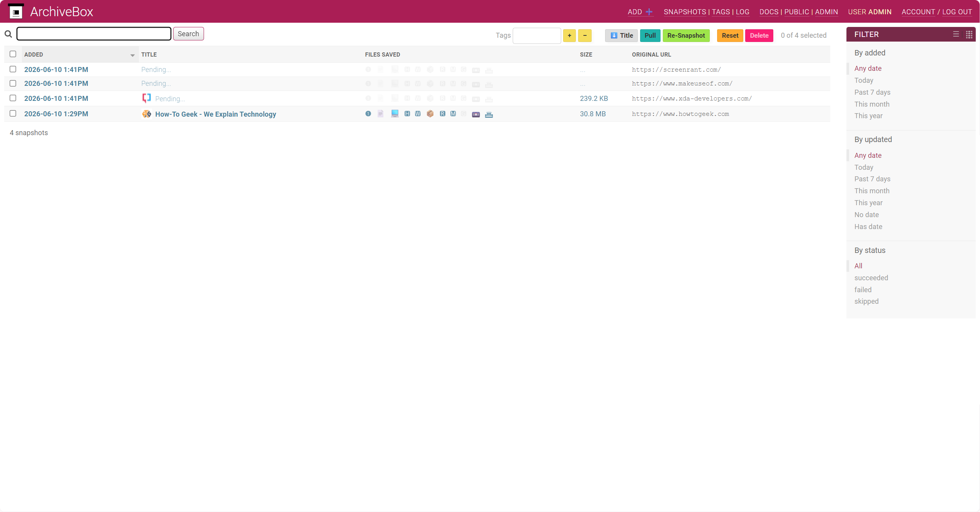Toggle the Added column sort arrow

pos(132,55)
